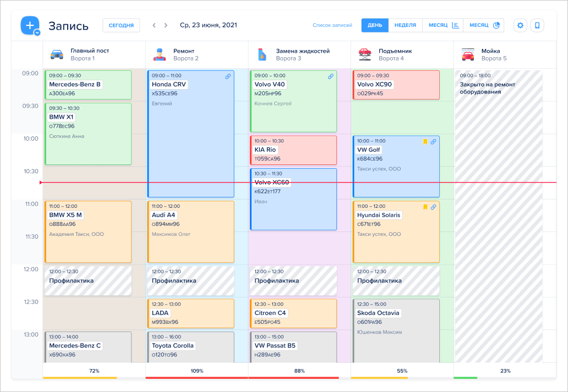The image size is (568, 392).
Task: Switch to the ДЕНЬ view tab
Action: click(375, 25)
